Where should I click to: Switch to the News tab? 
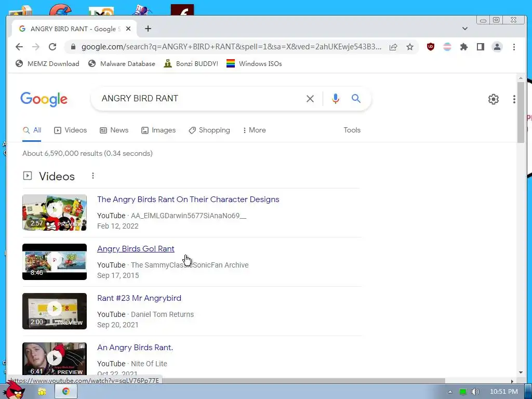pyautogui.click(x=114, y=130)
